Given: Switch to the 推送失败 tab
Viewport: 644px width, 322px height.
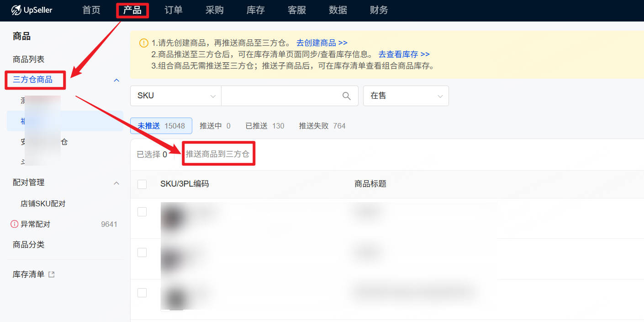Looking at the screenshot, I should click(x=322, y=126).
